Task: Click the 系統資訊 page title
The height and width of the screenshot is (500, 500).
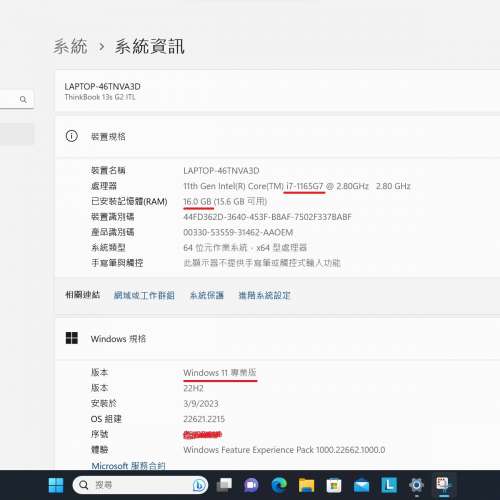Action: [149, 46]
